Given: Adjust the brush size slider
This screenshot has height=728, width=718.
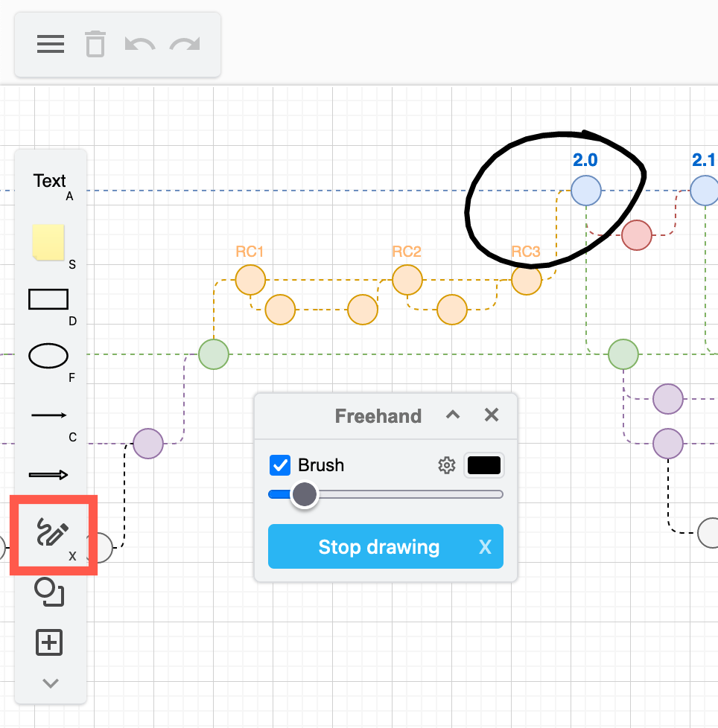Looking at the screenshot, I should point(305,494).
